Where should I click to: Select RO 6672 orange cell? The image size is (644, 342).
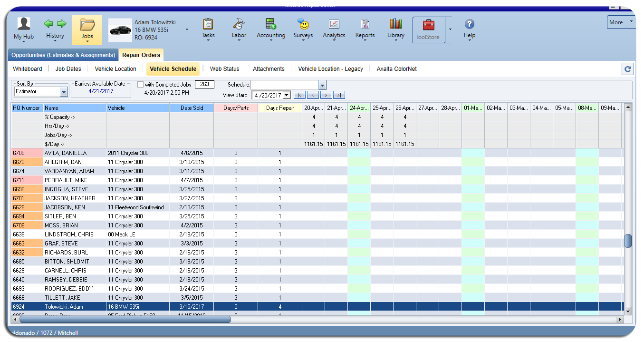[27, 162]
